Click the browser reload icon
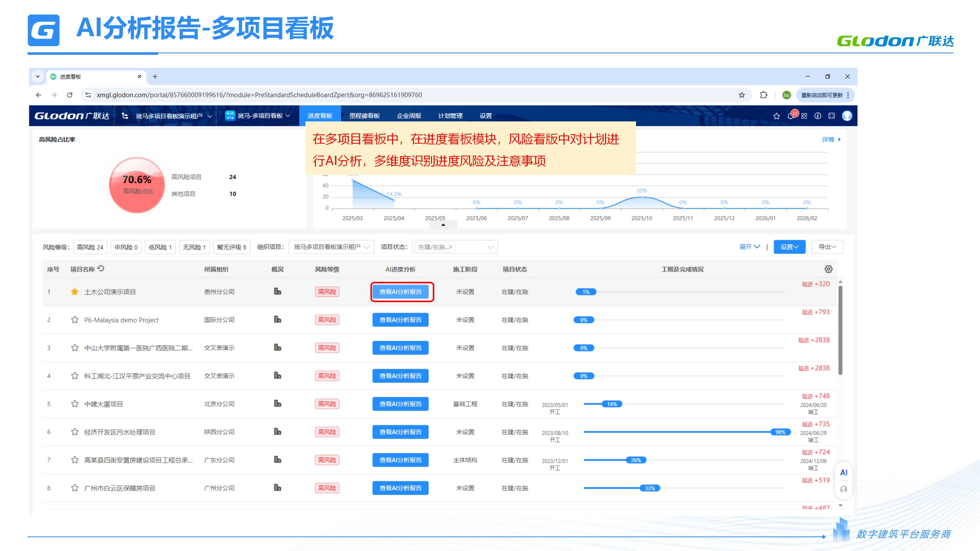Image resolution: width=980 pixels, height=551 pixels. tap(70, 95)
